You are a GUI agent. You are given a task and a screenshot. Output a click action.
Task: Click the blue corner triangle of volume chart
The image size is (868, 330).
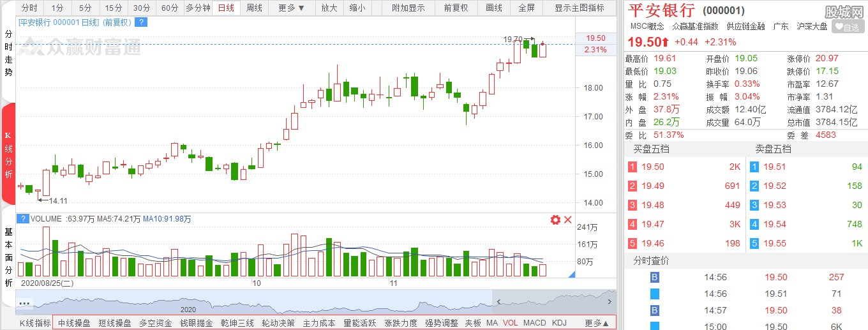(x=572, y=274)
